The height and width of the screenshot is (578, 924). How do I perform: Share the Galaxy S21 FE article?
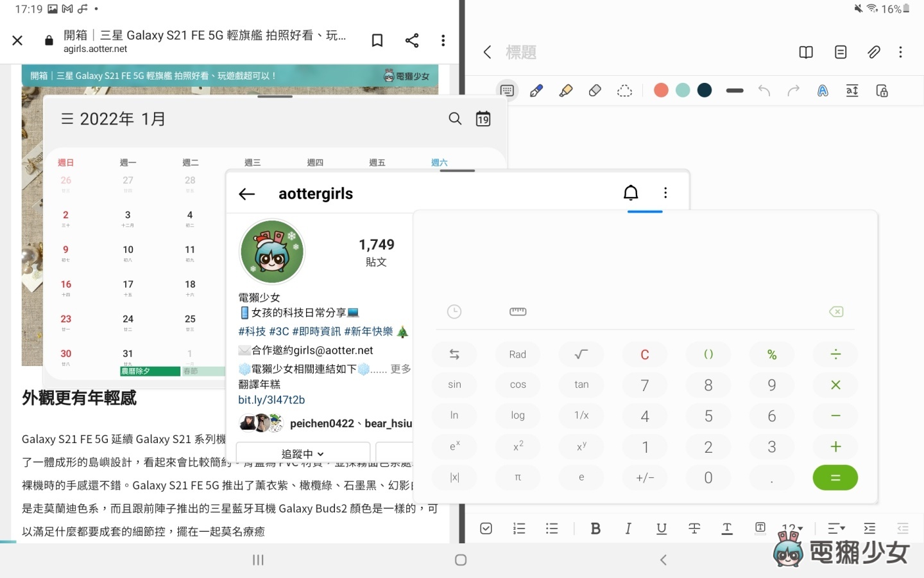412,40
